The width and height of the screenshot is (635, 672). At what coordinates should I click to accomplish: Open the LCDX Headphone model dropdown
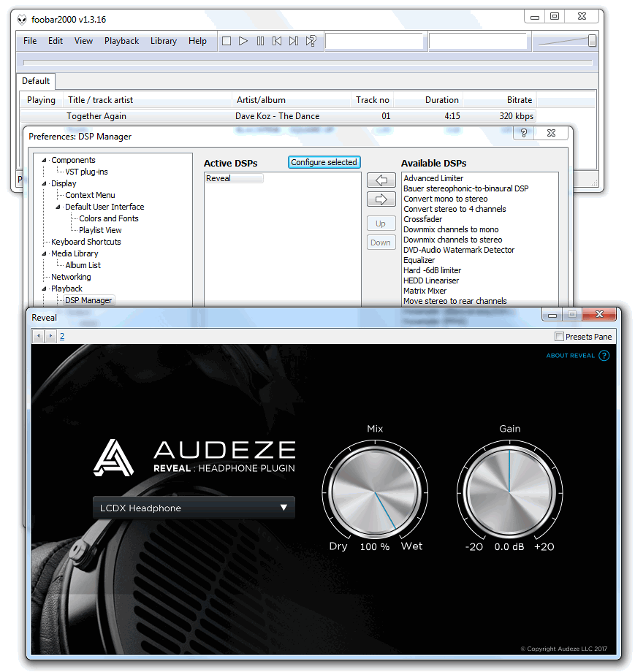pyautogui.click(x=194, y=508)
